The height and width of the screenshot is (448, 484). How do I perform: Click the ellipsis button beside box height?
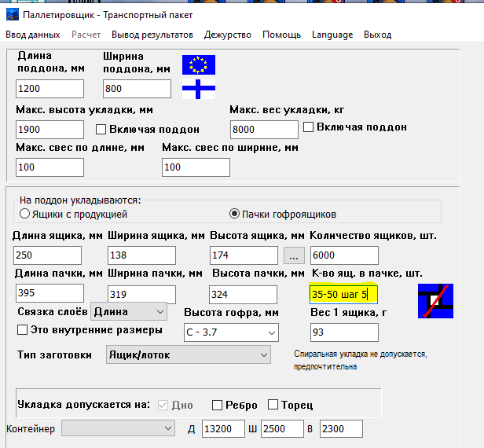[x=294, y=255]
